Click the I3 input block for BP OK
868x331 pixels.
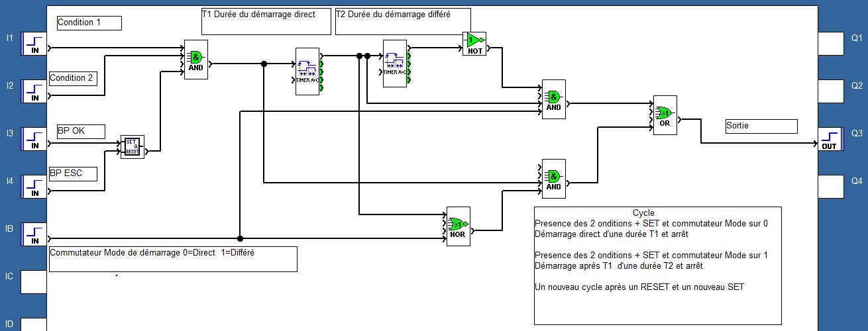point(34,139)
